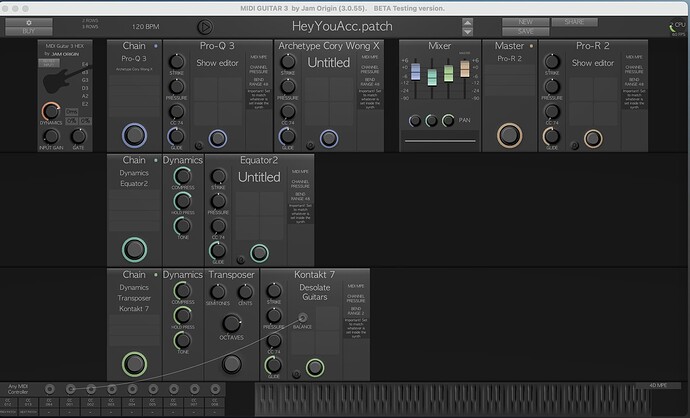This screenshot has width=690, height=418.
Task: Start playback with the play button
Action: click(205, 27)
